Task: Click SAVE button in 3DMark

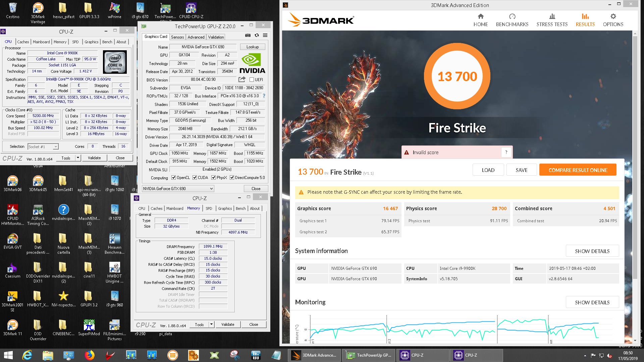Action: [522, 170]
